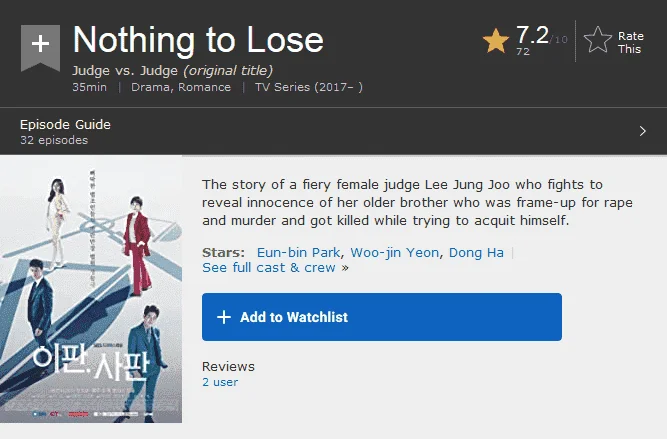Click plus icon in Add to Watchlist
The width and height of the screenshot is (667, 439).
[224, 317]
